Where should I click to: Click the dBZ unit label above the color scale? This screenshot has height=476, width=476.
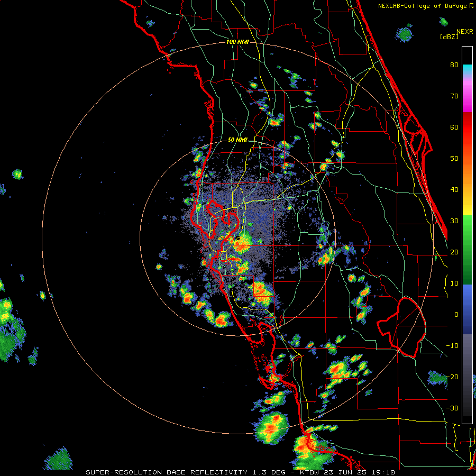pos(449,37)
